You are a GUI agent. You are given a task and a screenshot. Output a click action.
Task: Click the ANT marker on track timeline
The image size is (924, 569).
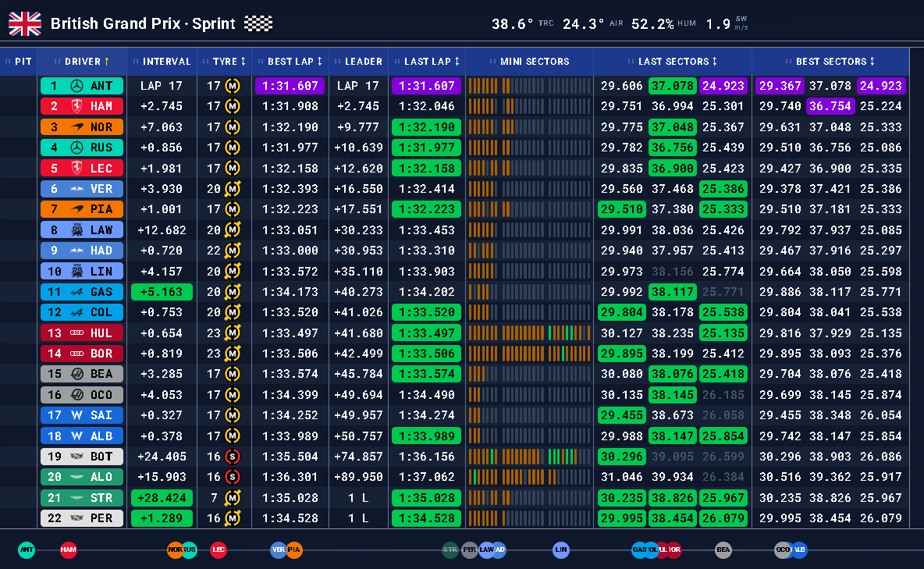27,549
